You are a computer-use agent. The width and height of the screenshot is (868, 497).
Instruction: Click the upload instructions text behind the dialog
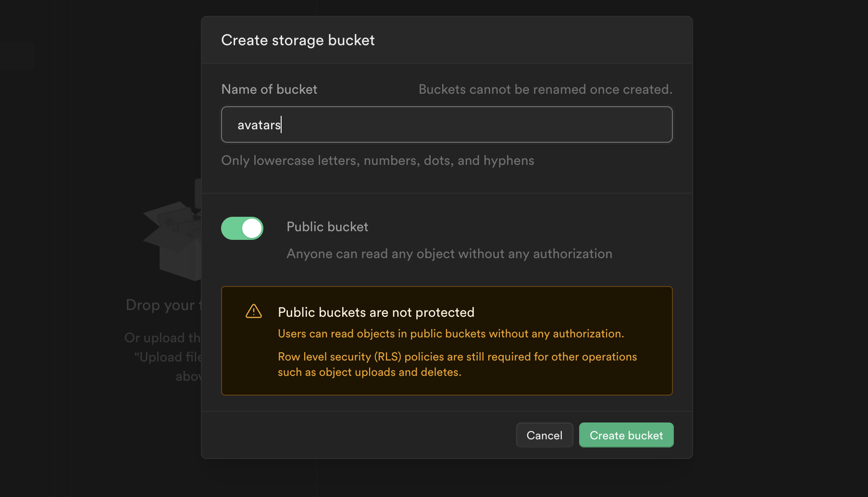(x=163, y=357)
